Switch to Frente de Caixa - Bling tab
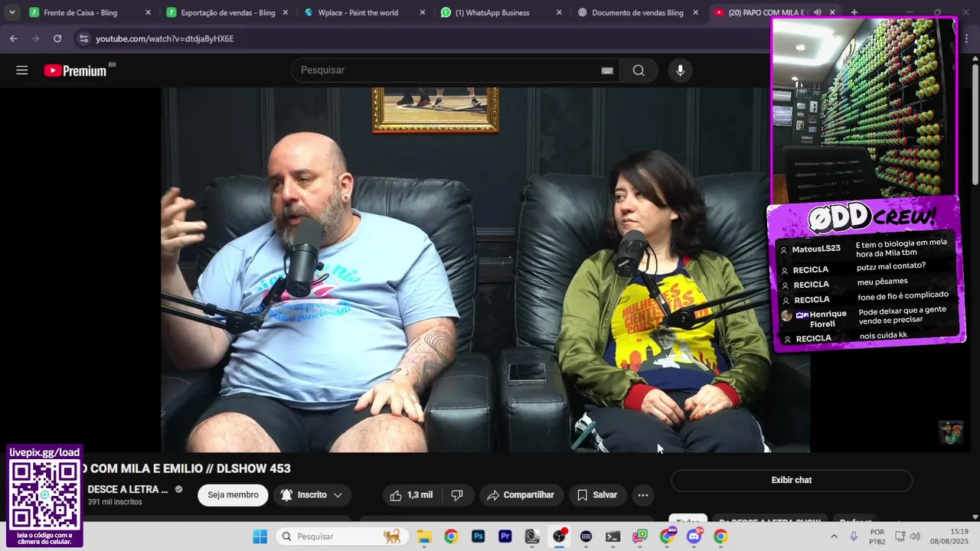 click(80, 12)
